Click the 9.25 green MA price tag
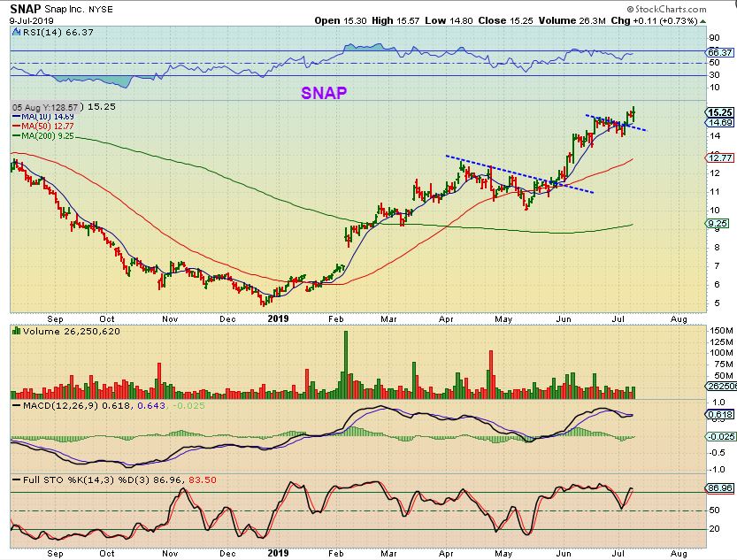 pyautogui.click(x=717, y=224)
